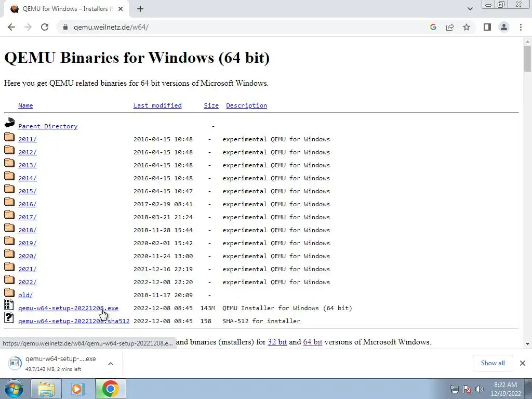The height and width of the screenshot is (399, 532).
Task: Open the 2014/ folder link
Action: coord(28,178)
